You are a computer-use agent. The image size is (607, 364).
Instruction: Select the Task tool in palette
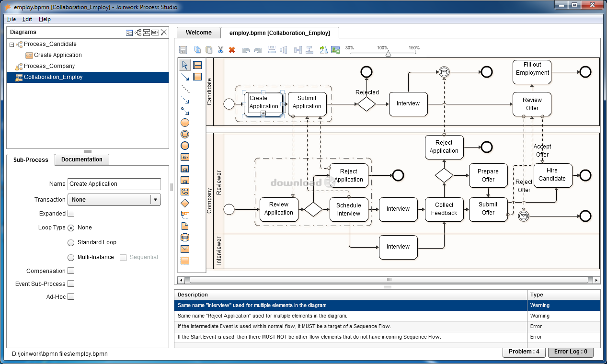(x=185, y=157)
